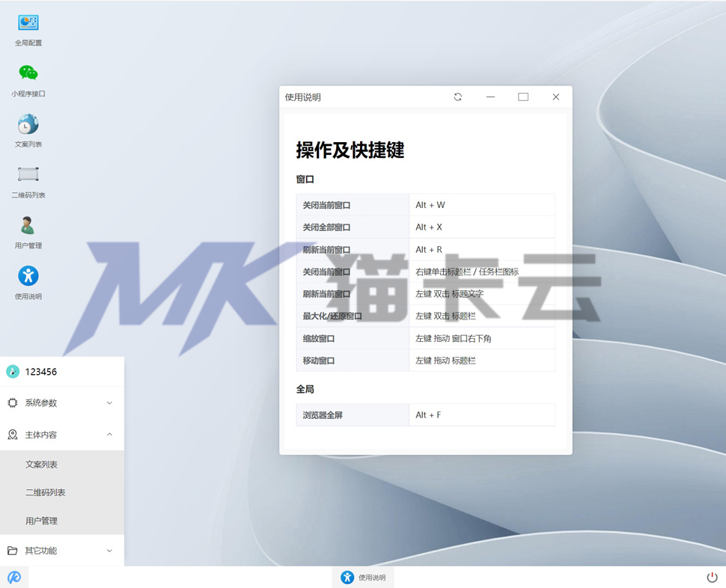Click the 右键单击标题栏 / 任务栏图标 cell
This screenshot has height=588, width=726.
pos(482,272)
